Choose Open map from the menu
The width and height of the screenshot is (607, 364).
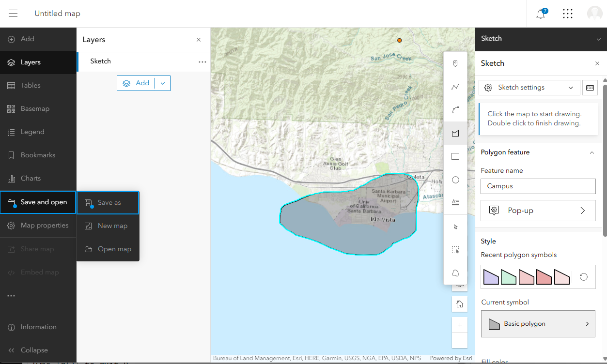pos(109,249)
